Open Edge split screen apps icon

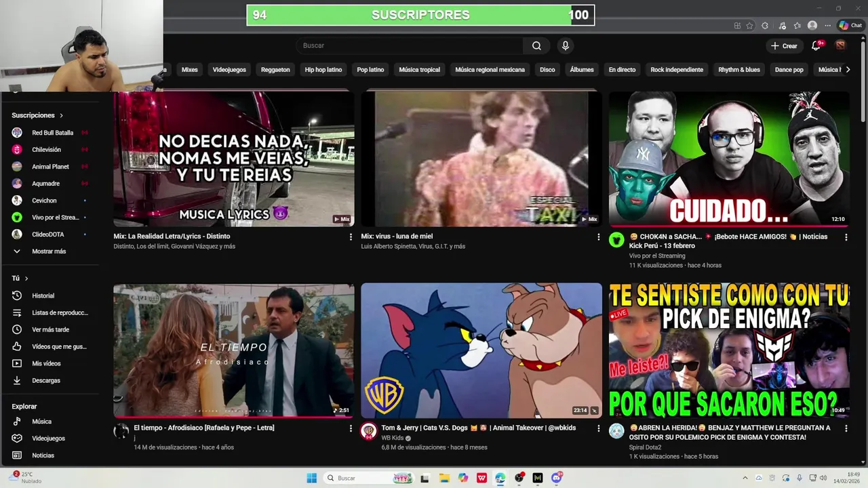[737, 26]
